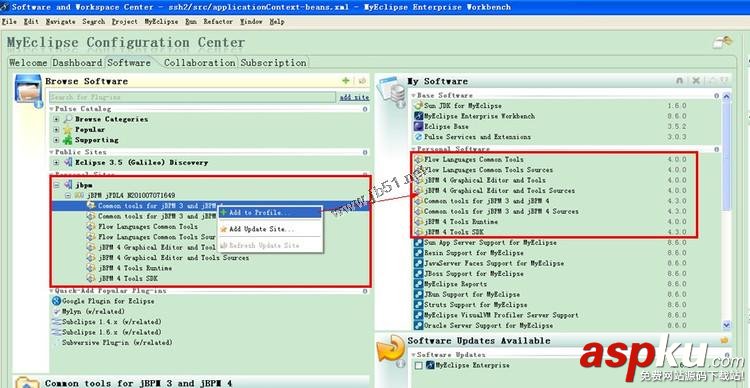The image size is (750, 388).
Task: Click the VisualVM Profiler Server Support icon
Action: click(x=419, y=315)
